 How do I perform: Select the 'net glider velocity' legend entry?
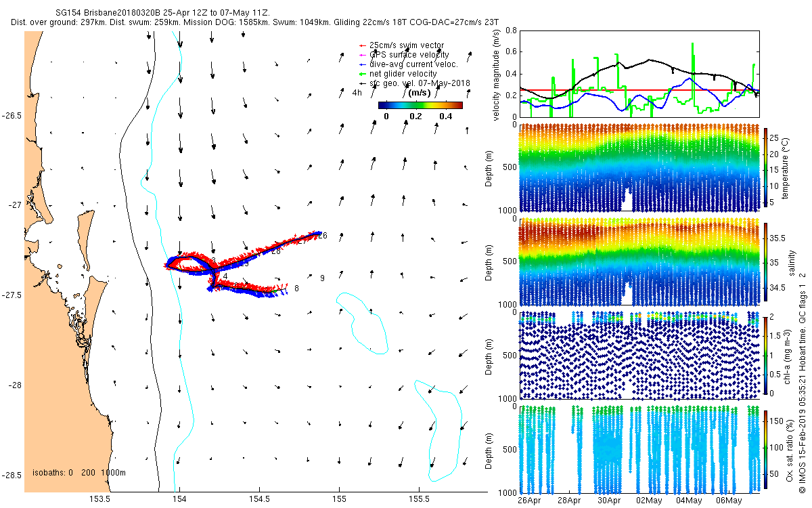click(x=398, y=74)
